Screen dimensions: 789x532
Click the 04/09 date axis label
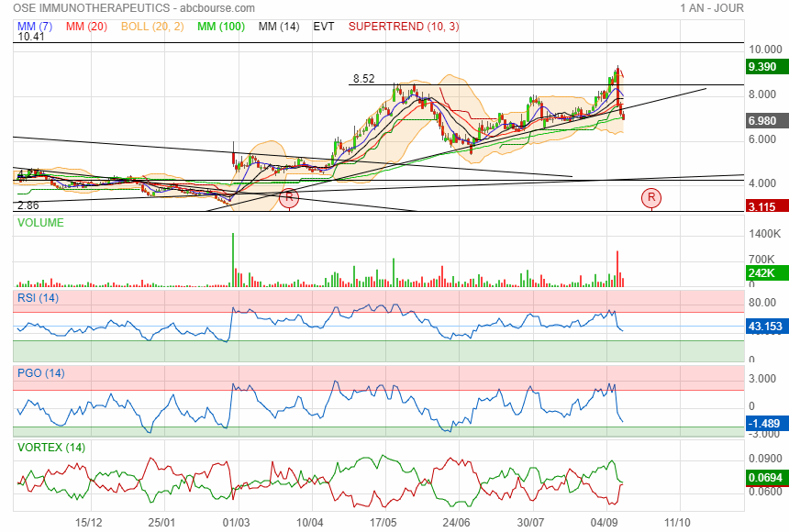pyautogui.click(x=604, y=523)
